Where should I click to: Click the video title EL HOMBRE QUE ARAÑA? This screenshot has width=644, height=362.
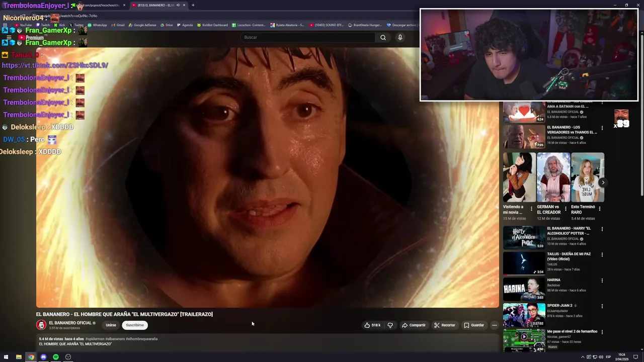[x=124, y=314]
